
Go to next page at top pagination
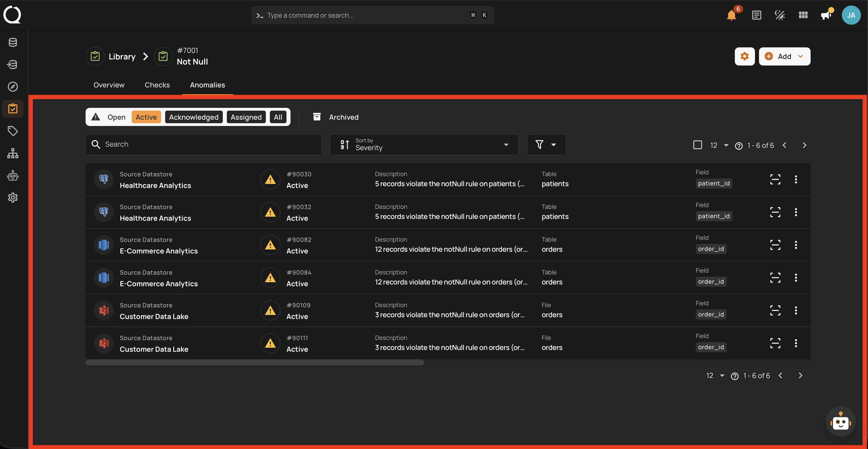[804, 145]
